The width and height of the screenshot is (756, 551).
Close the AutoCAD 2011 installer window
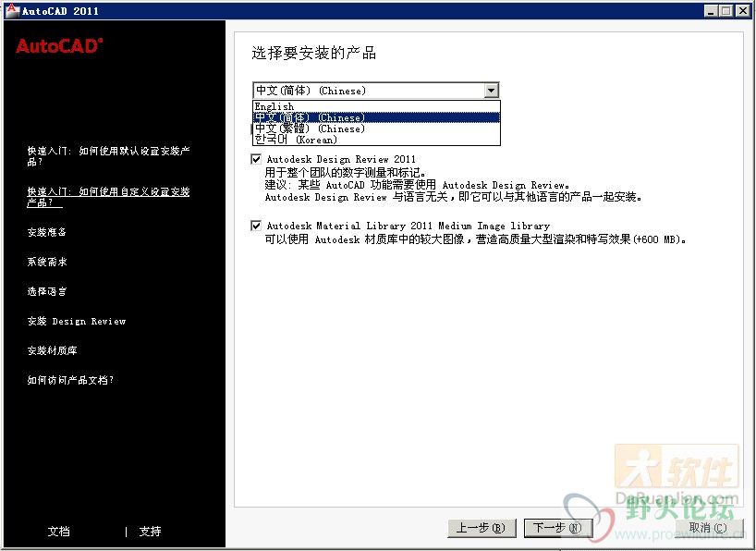pyautogui.click(x=742, y=10)
